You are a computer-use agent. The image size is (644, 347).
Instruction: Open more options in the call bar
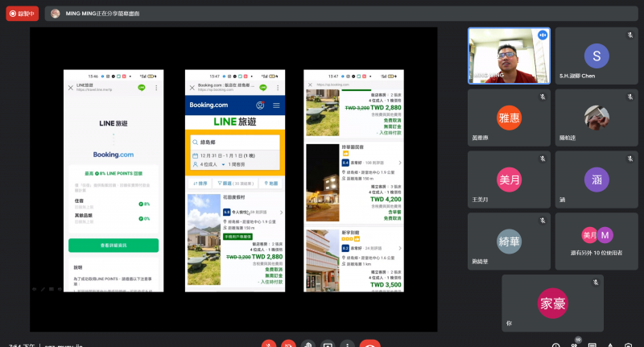point(348,345)
